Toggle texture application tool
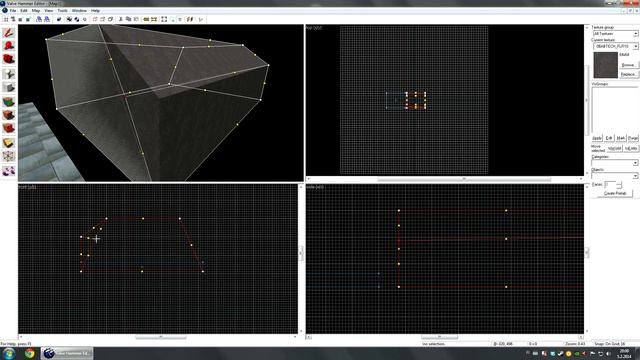The image size is (640, 360). click(9, 102)
